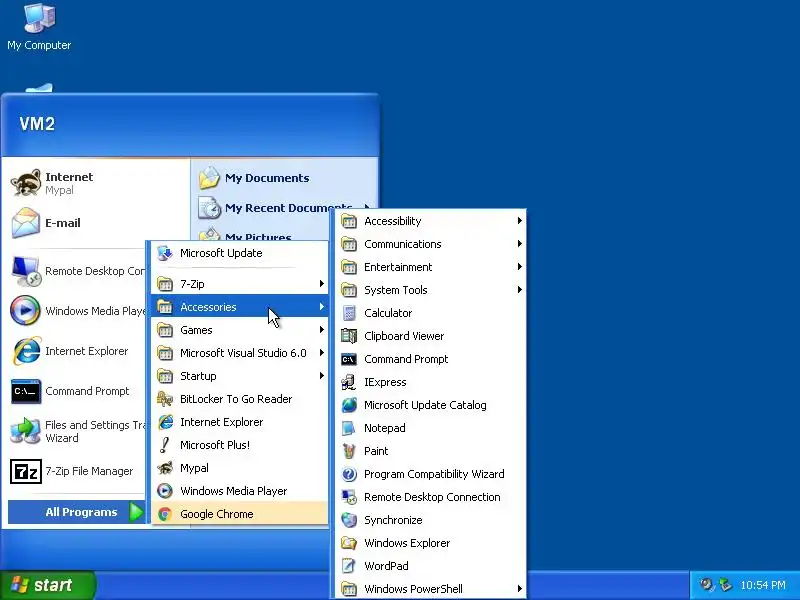
Task: Click the Windows PowerShell folder icon
Action: (349, 589)
